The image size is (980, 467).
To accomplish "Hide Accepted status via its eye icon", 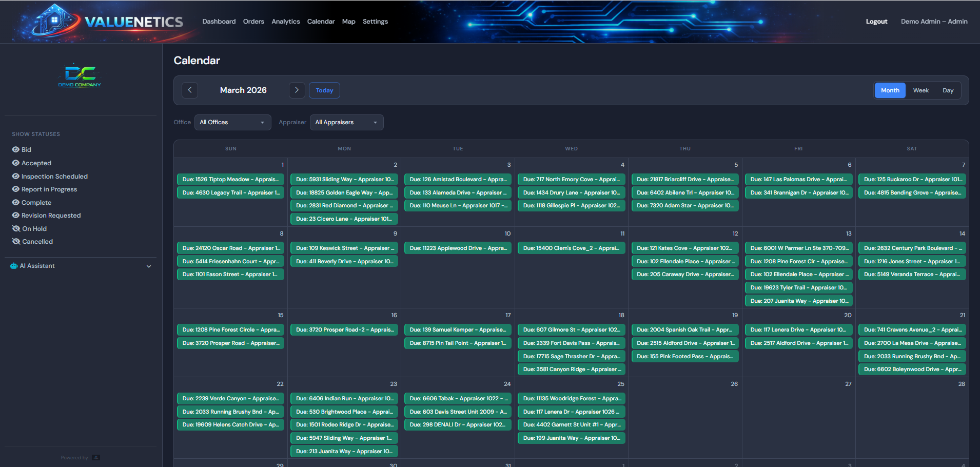I will click(x=15, y=163).
